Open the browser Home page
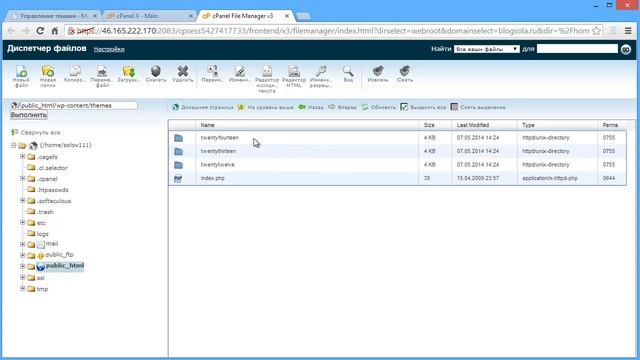This screenshot has width=640, height=360. click(x=55, y=31)
